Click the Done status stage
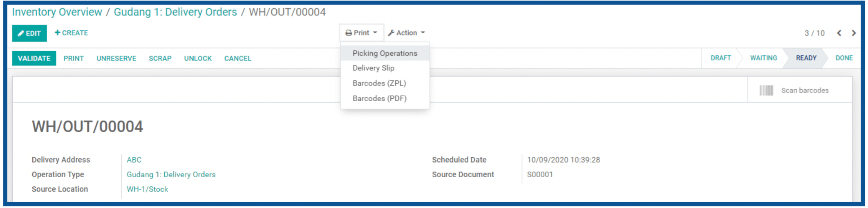The height and width of the screenshot is (208, 868). [x=844, y=58]
